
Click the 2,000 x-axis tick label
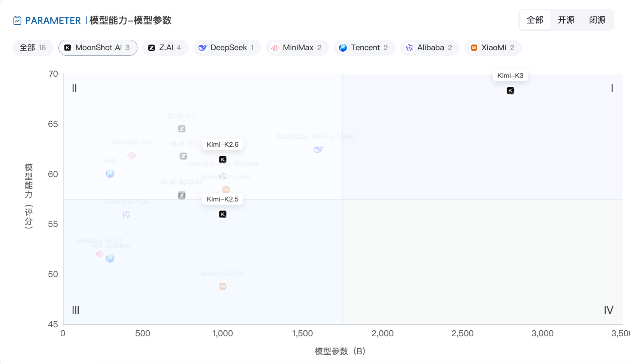click(x=382, y=333)
